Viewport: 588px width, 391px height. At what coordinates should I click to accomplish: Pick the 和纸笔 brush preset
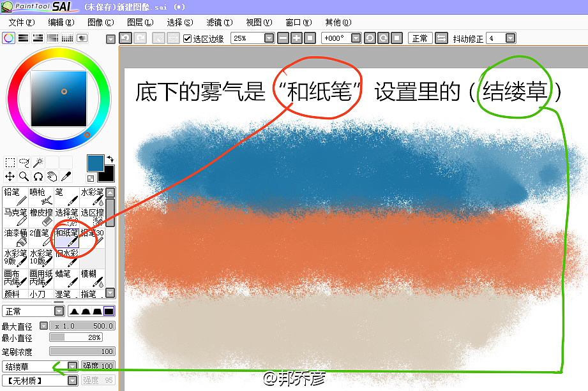(x=66, y=237)
